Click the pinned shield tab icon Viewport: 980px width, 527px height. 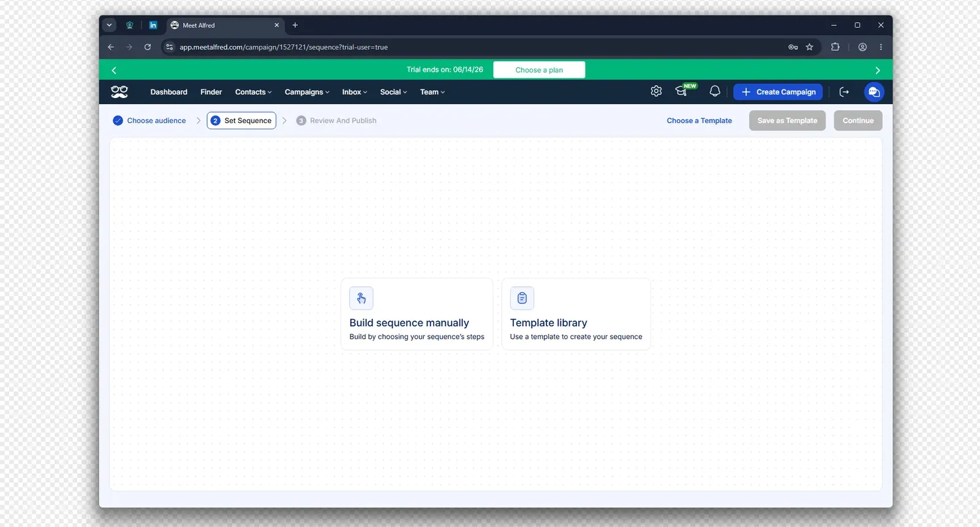click(x=130, y=25)
